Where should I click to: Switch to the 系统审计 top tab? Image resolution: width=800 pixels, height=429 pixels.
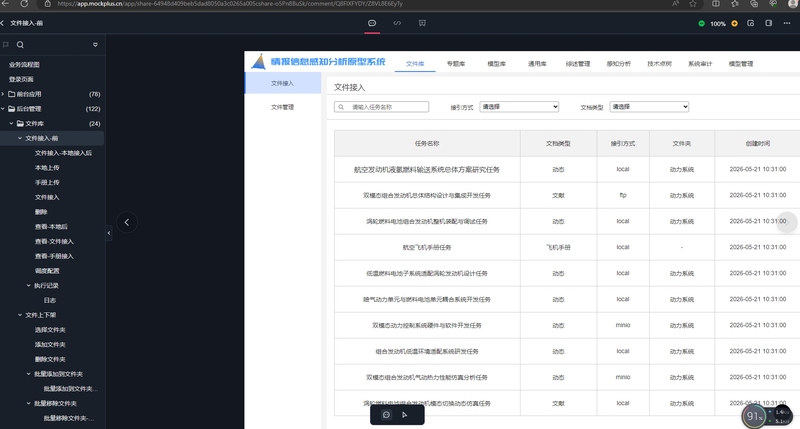[x=699, y=64]
